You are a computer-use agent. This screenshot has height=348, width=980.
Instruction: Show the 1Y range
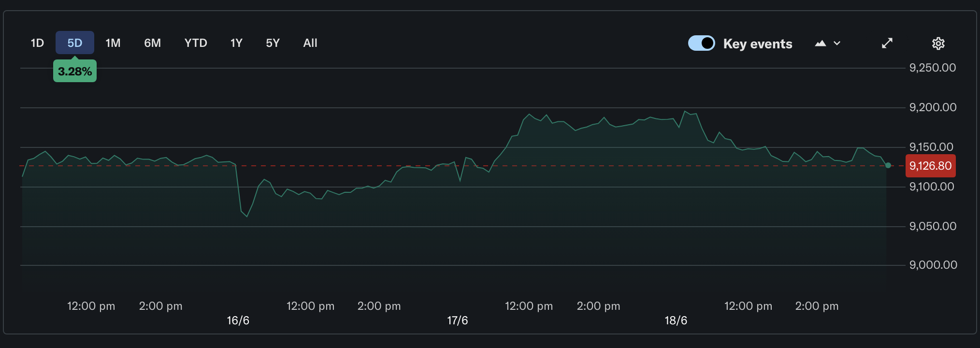coord(236,43)
